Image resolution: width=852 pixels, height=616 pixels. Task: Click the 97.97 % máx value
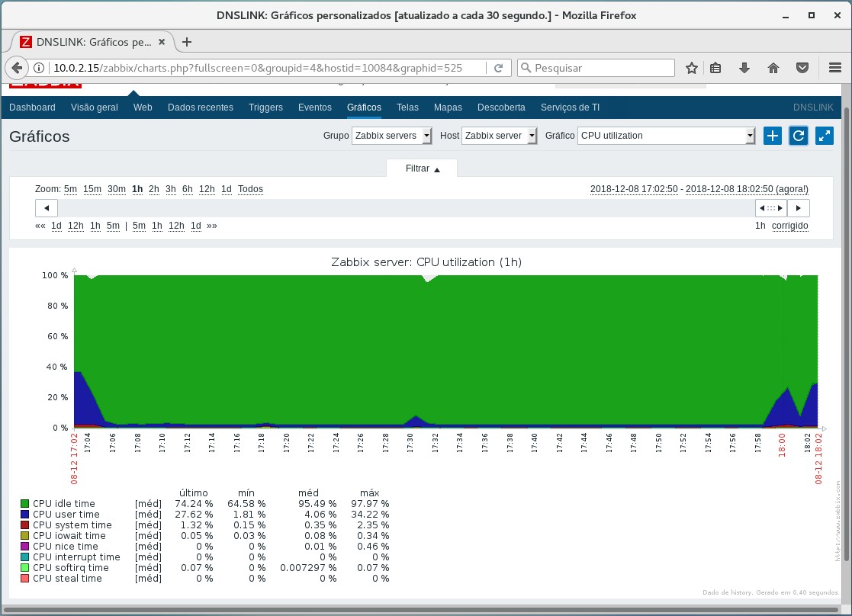(x=370, y=504)
